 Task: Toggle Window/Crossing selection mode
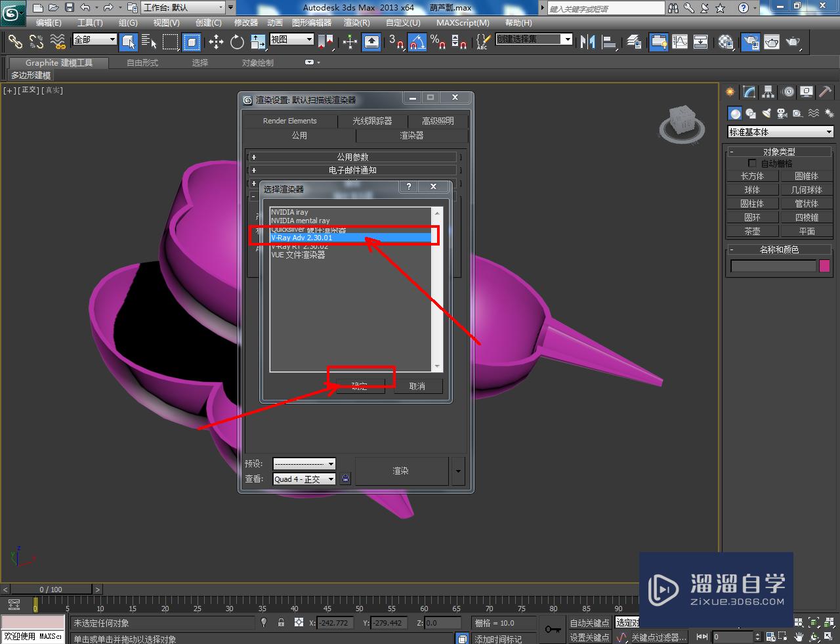(x=191, y=42)
